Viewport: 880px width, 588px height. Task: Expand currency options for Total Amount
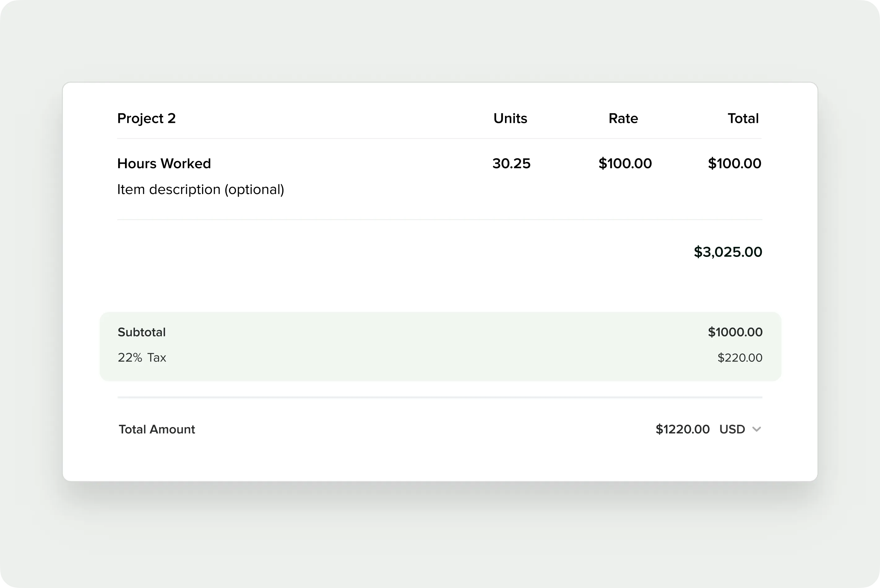[x=757, y=429]
